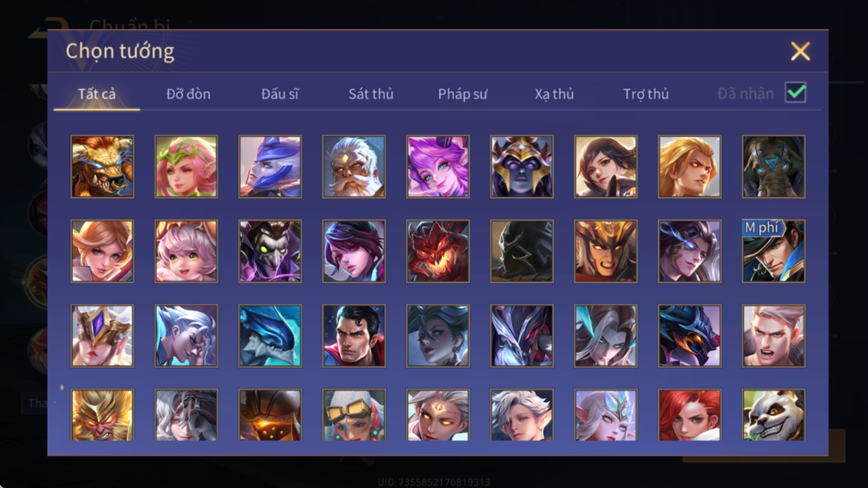Screen dimensions: 868x488
Task: Close the Chọn tướng dialog
Action: pos(800,51)
